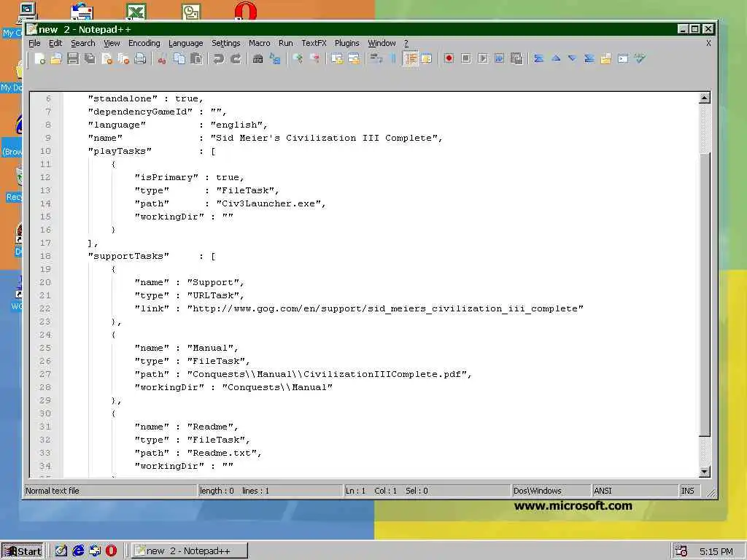Open the Macro menu
Image resolution: width=747 pixels, height=560 pixels.
(260, 43)
